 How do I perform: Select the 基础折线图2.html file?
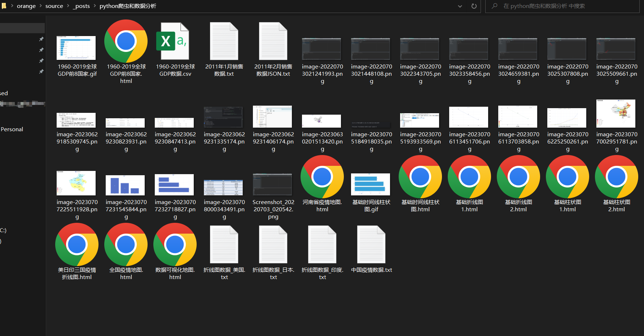click(x=518, y=177)
